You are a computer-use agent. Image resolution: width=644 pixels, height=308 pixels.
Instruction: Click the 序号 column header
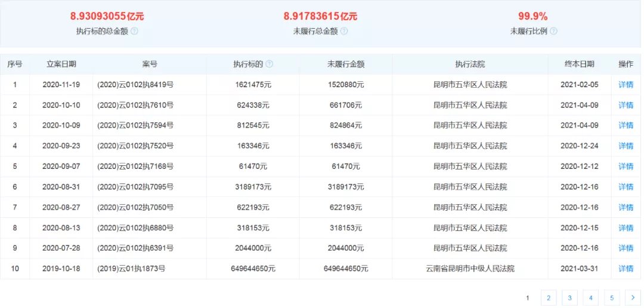pyautogui.click(x=15, y=64)
